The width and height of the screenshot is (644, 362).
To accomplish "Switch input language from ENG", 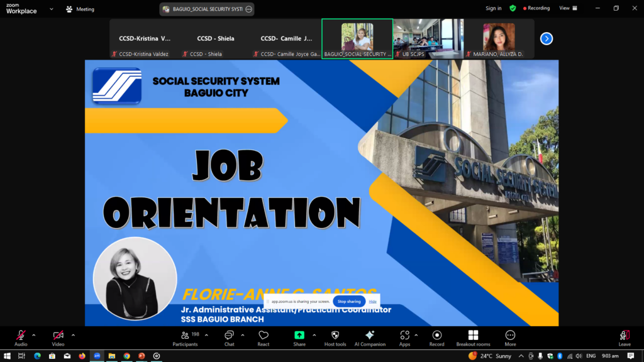I will pos(591,356).
